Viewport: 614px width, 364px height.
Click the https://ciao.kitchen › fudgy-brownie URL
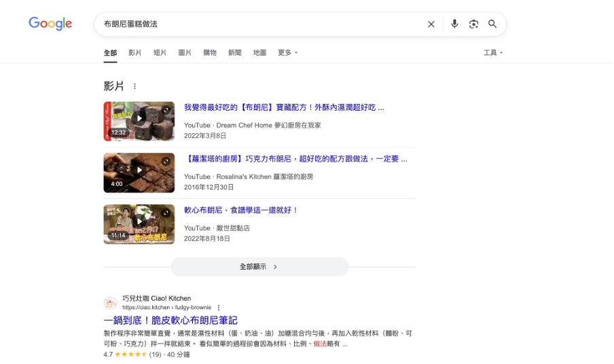pyautogui.click(x=166, y=308)
